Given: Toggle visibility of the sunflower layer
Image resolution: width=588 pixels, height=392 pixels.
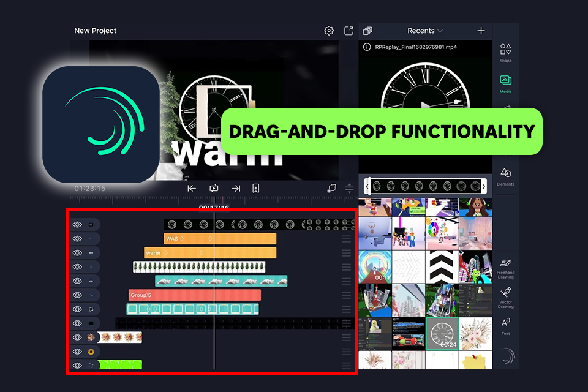Looking at the screenshot, I should pyautogui.click(x=77, y=352).
